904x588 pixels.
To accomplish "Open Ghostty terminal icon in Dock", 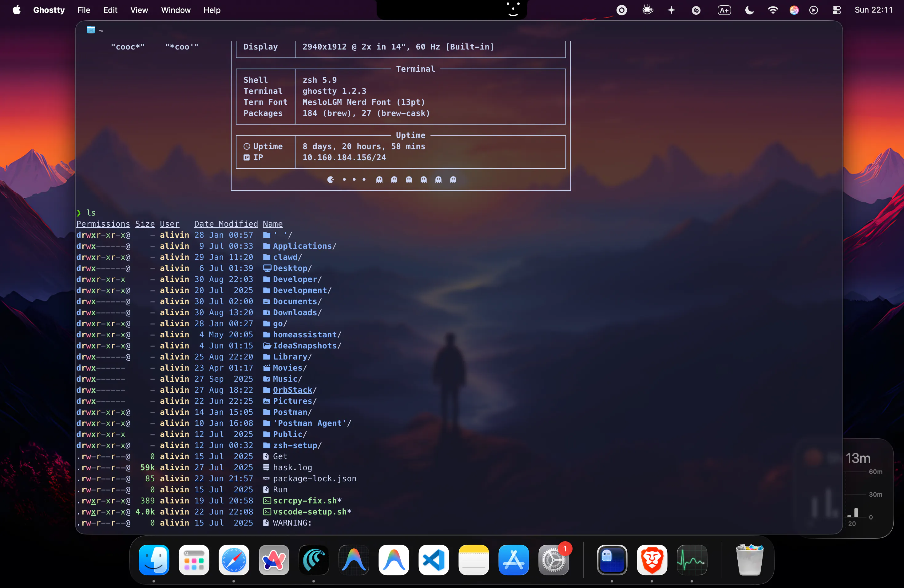I will point(612,560).
